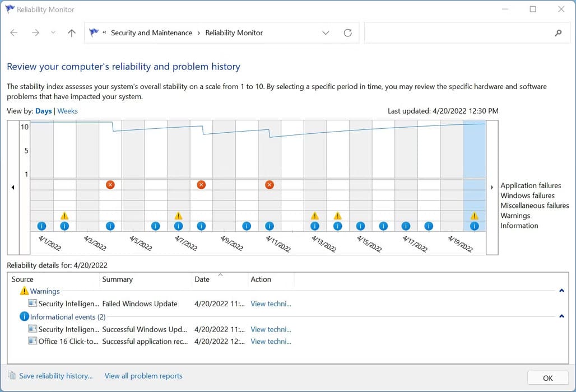This screenshot has width=576, height=392.
Task: Click the application failure icon on 4/11/2022
Action: click(x=270, y=185)
